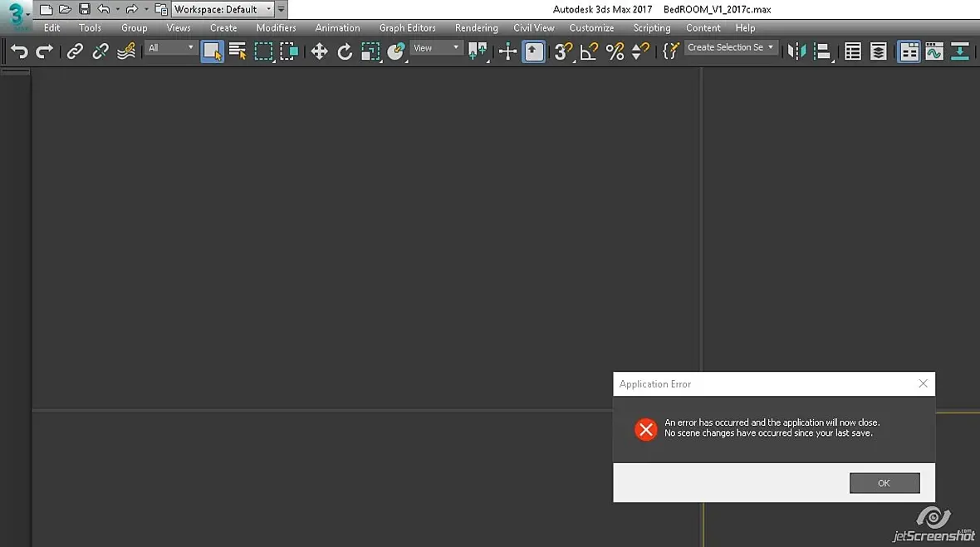
Task: Click the Select and Link icon
Action: 75,51
